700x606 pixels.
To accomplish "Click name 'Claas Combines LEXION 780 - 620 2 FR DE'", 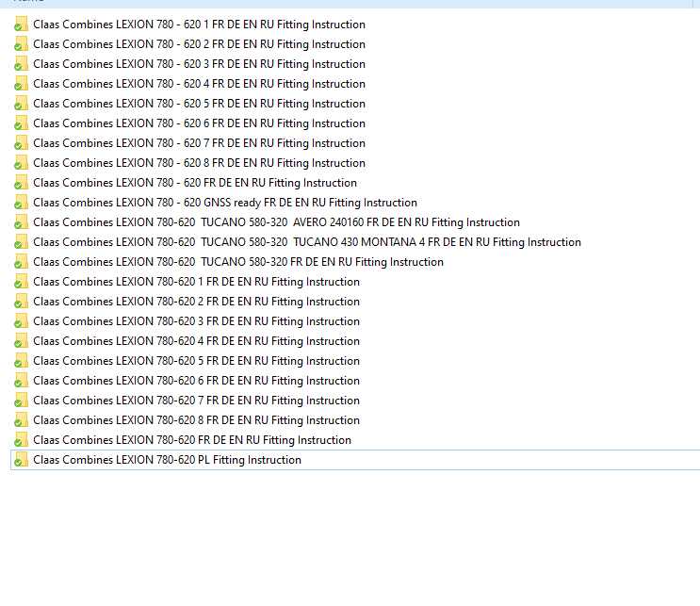I will 199,43.
